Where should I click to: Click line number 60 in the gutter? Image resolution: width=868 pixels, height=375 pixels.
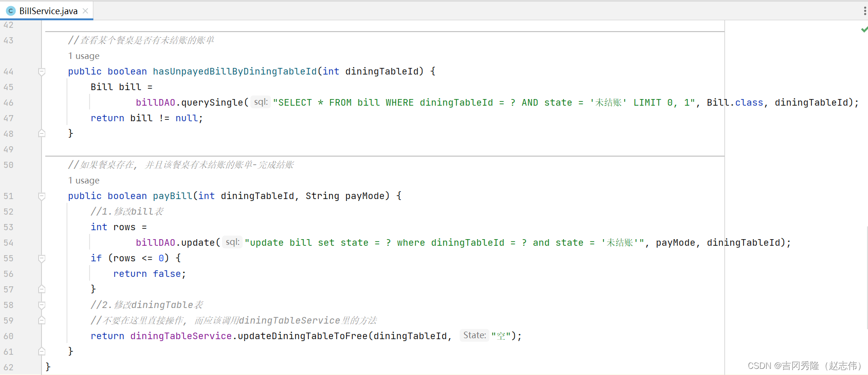pos(8,336)
